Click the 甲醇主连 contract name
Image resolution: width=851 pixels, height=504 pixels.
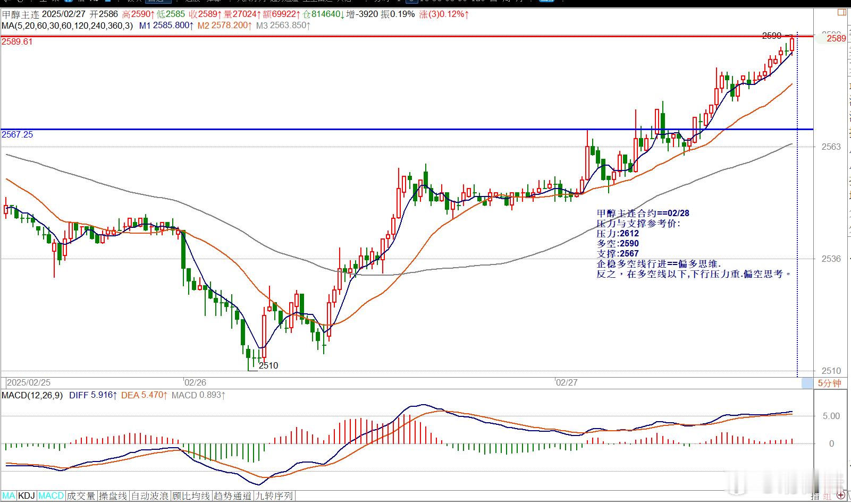coord(20,14)
